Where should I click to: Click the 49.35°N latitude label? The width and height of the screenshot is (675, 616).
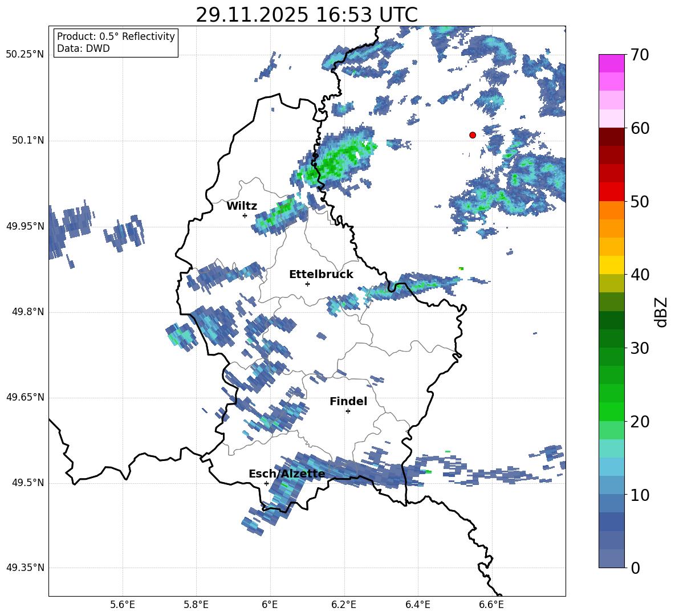(25, 568)
